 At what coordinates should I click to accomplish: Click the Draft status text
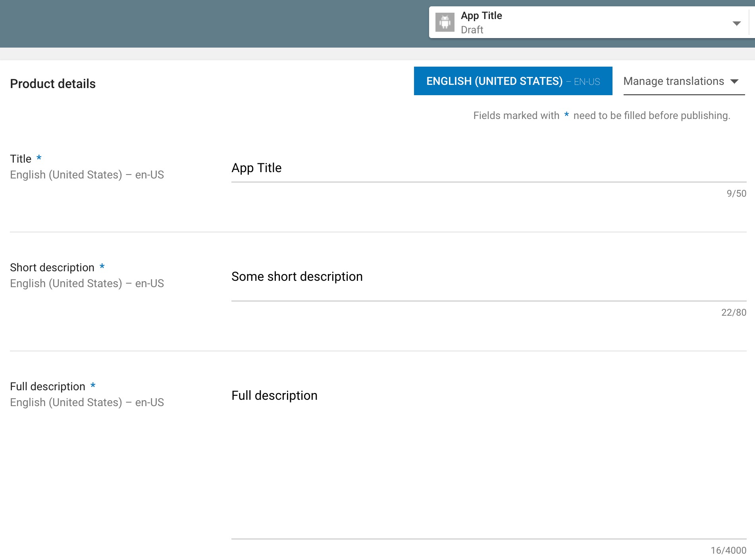pyautogui.click(x=472, y=30)
